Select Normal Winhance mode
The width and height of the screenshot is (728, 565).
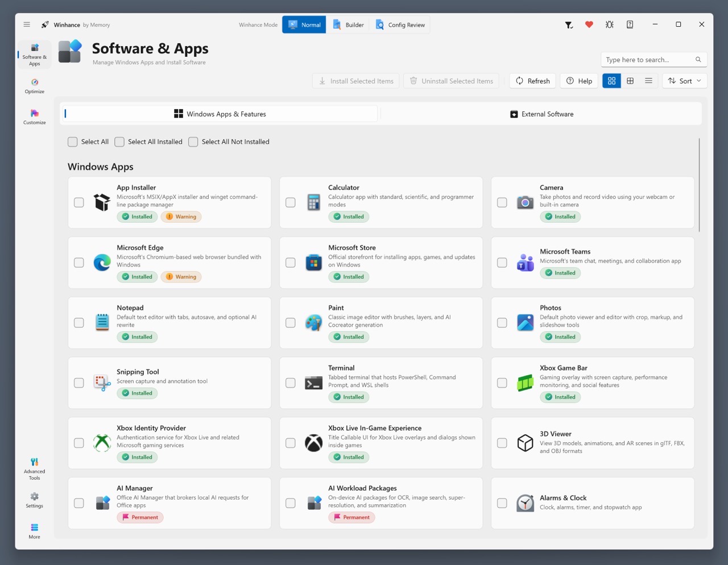pos(304,24)
